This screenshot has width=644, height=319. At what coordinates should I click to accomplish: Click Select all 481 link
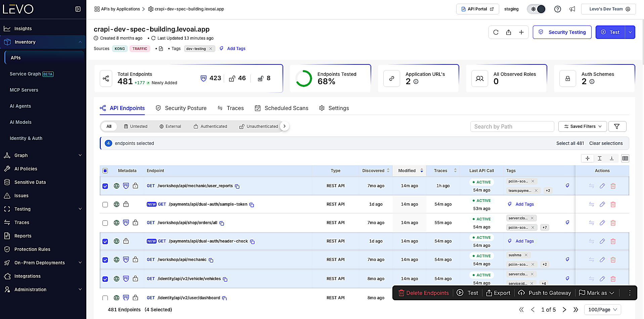coord(570,143)
